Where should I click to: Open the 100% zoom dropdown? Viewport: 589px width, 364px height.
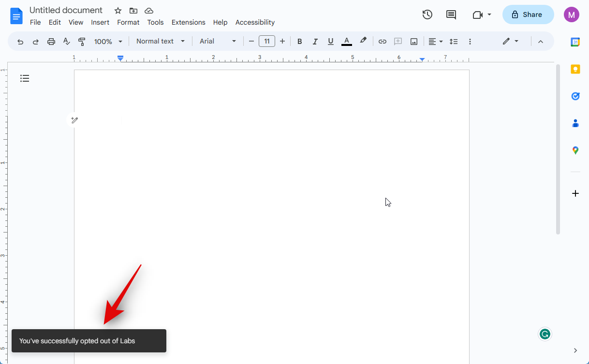pyautogui.click(x=108, y=42)
